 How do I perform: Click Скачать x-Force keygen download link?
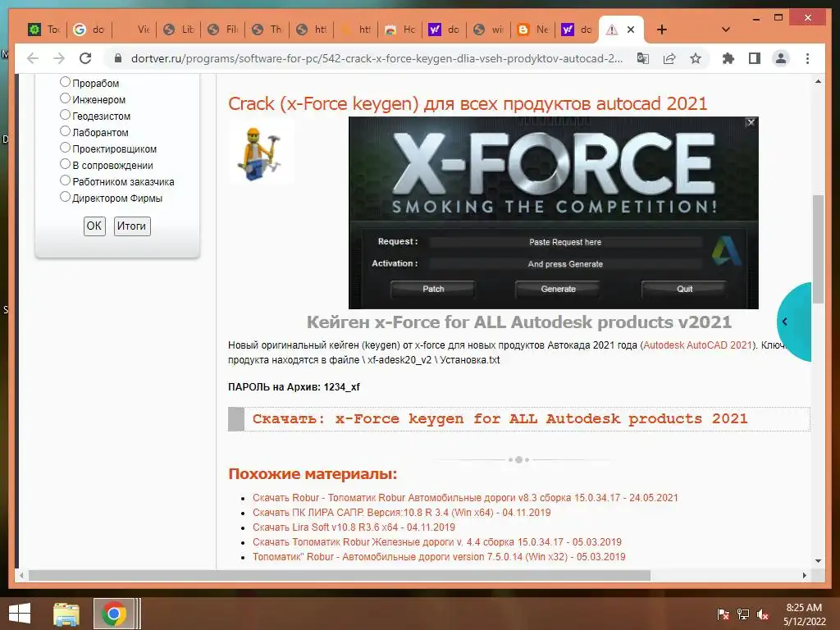coord(500,418)
